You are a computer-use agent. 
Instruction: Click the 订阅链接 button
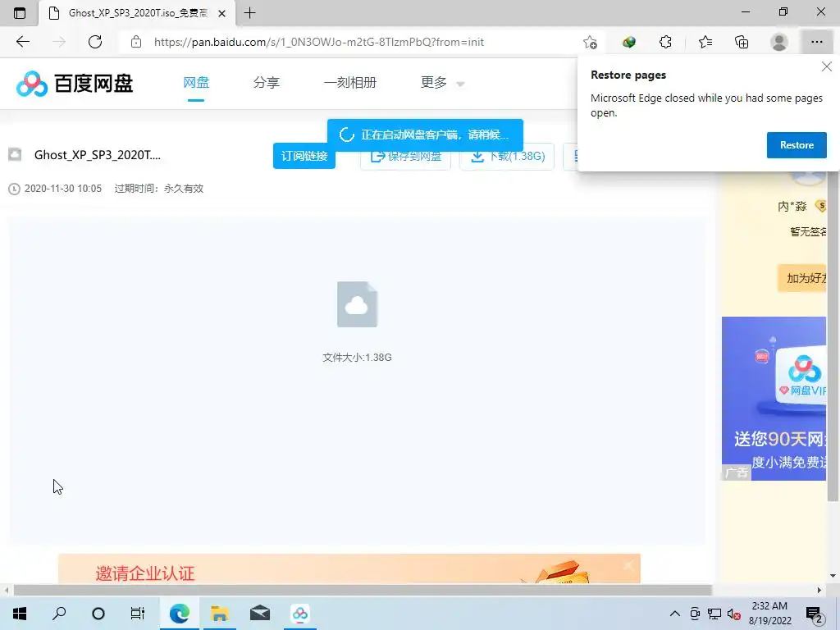[304, 156]
